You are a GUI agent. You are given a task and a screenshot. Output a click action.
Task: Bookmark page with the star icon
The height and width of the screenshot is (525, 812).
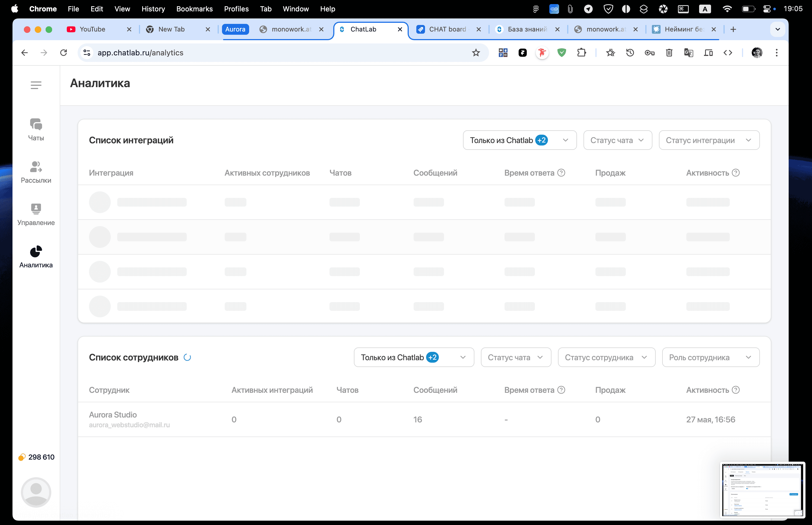[x=476, y=53]
